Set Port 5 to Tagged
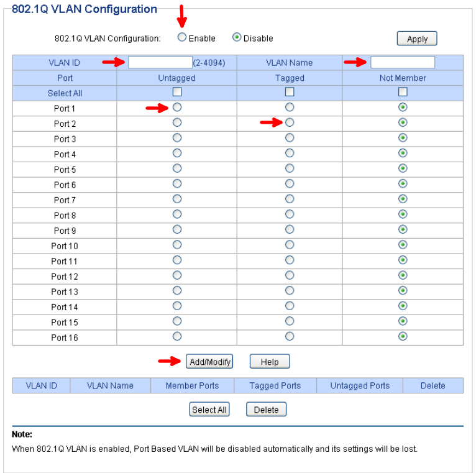 [290, 168]
